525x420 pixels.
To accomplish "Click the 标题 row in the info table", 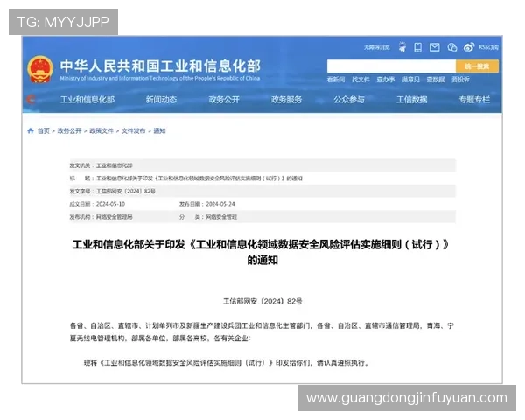I will tap(262, 178).
